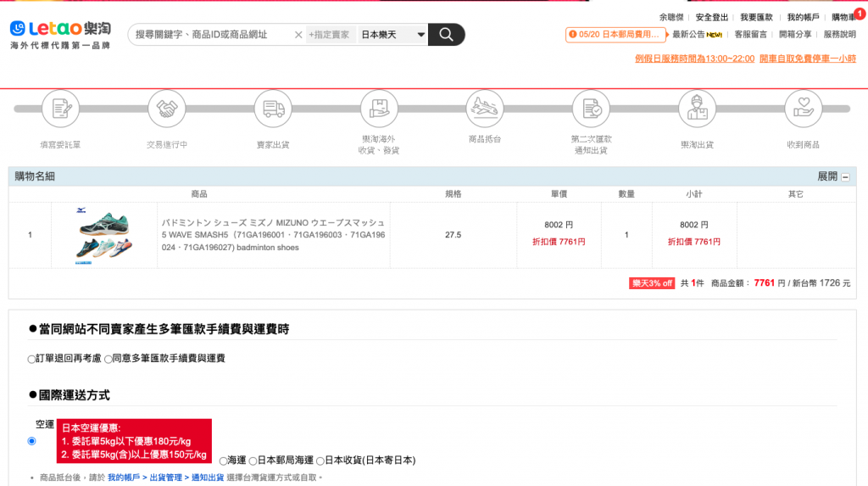Screen dimensions: 868x486
Task: Select 日本收貨(日本寄日本) radio option
Action: coord(320,461)
